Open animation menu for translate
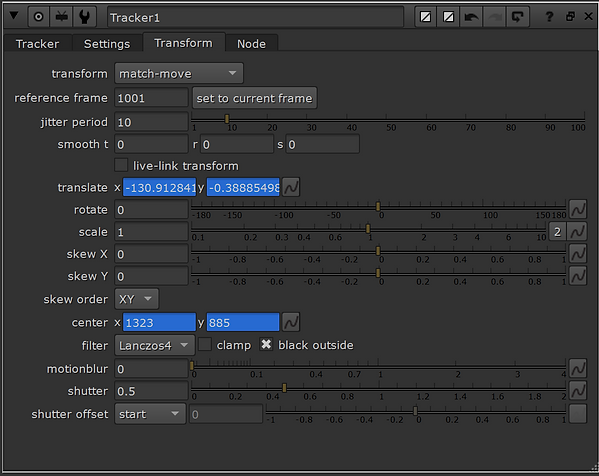Viewport: 599px width, 476px height. tap(291, 187)
